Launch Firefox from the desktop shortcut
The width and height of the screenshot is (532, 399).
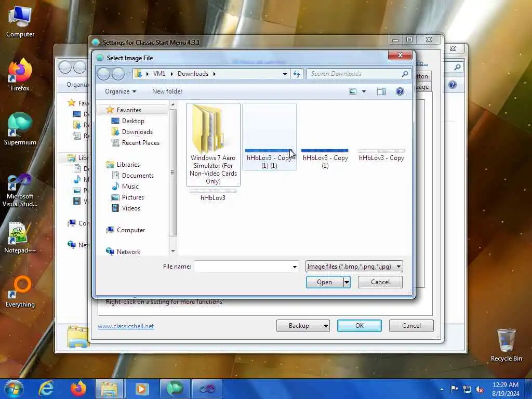[x=20, y=75]
